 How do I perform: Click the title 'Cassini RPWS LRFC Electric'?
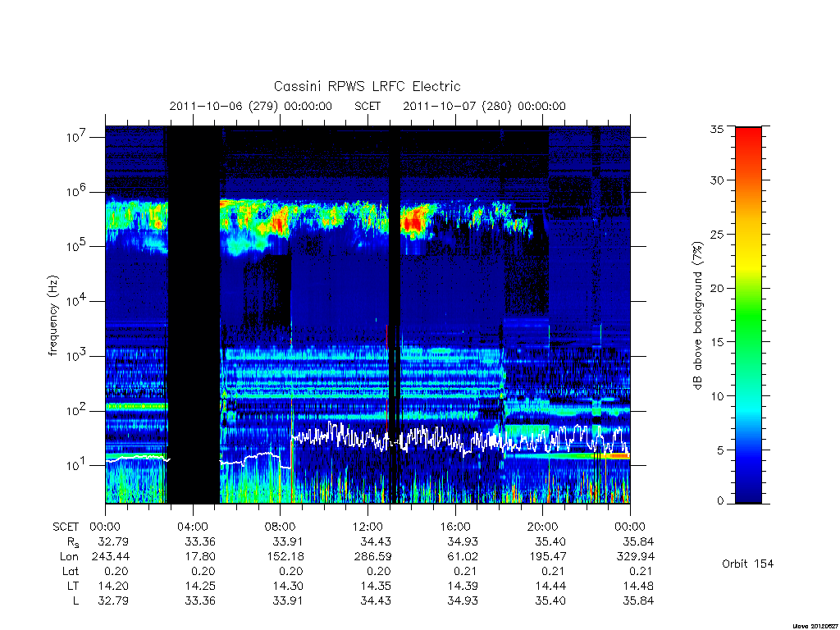367,86
